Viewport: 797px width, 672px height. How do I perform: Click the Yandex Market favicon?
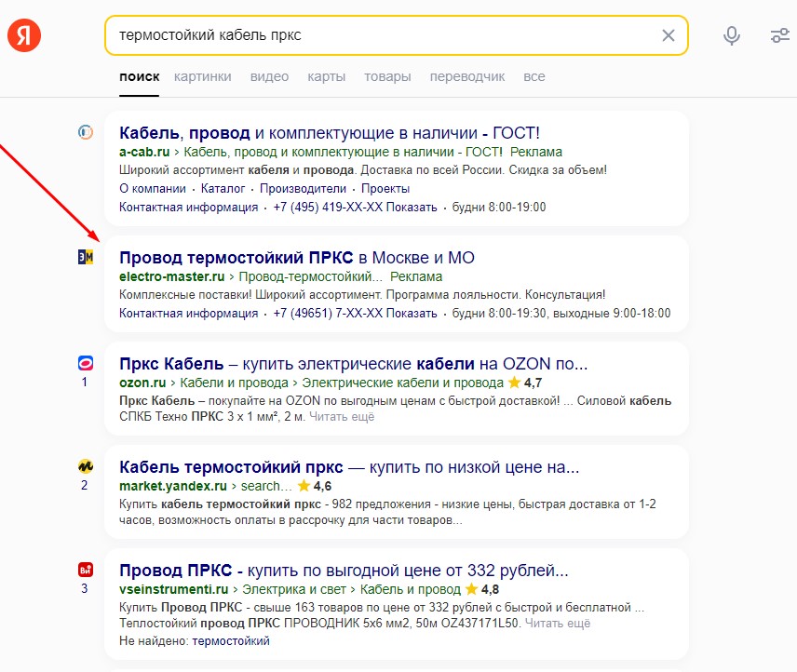(x=85, y=466)
